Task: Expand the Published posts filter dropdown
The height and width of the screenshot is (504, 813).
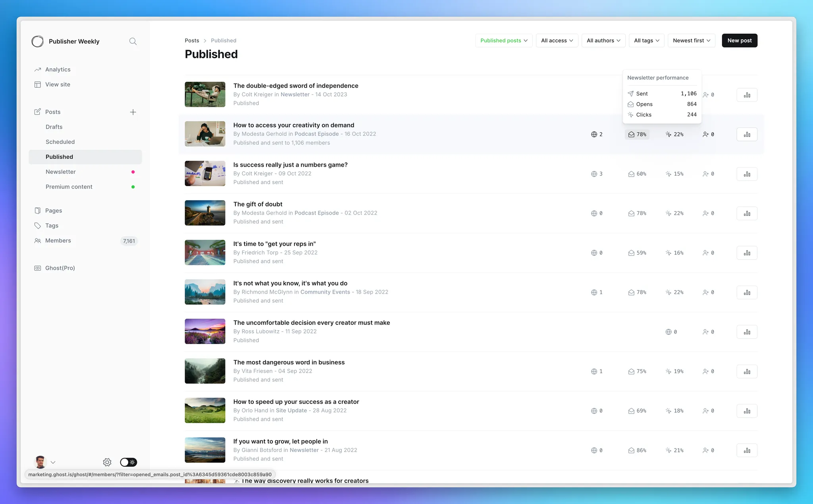Action: coord(504,40)
